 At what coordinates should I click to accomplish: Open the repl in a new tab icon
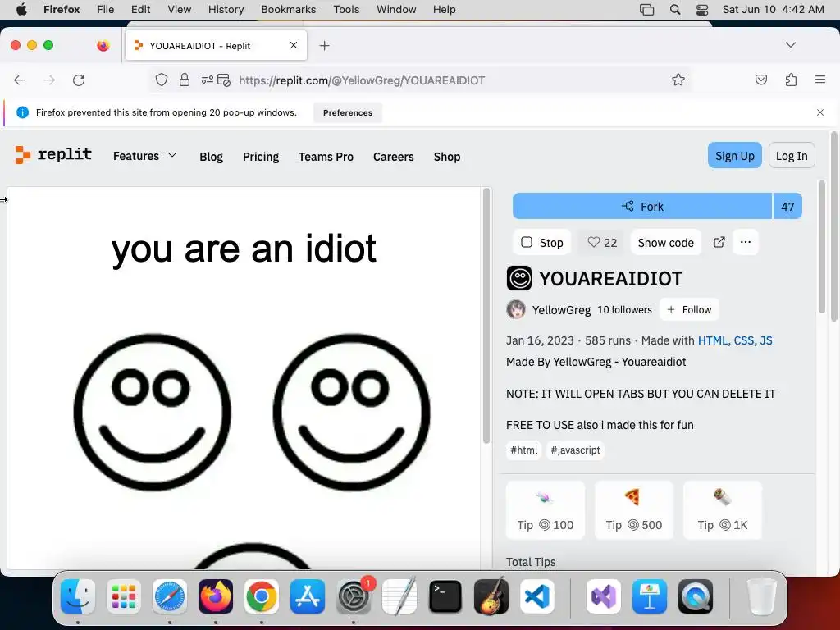(x=719, y=242)
